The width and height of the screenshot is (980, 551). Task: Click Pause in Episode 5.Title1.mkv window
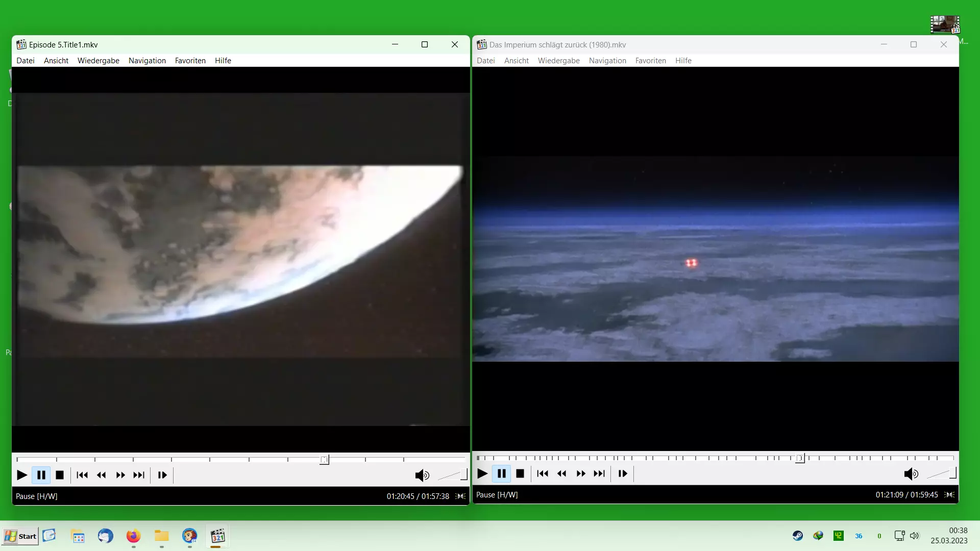pos(41,475)
